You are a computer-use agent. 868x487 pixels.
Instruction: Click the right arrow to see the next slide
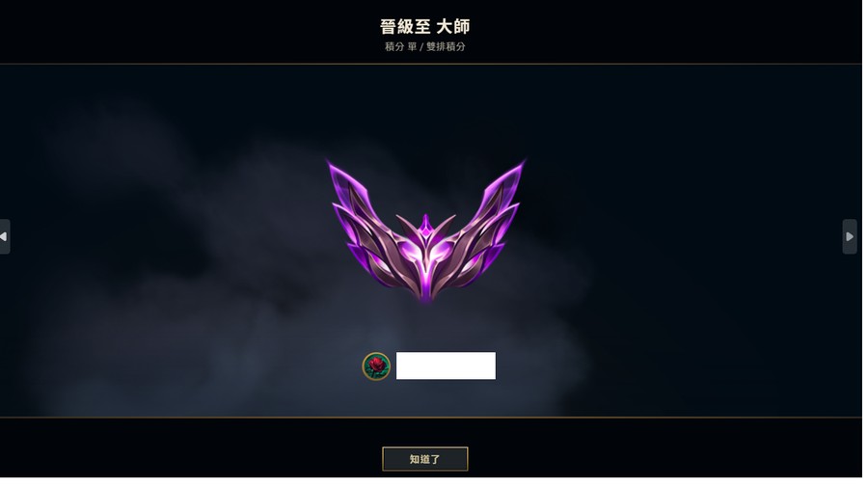point(849,237)
